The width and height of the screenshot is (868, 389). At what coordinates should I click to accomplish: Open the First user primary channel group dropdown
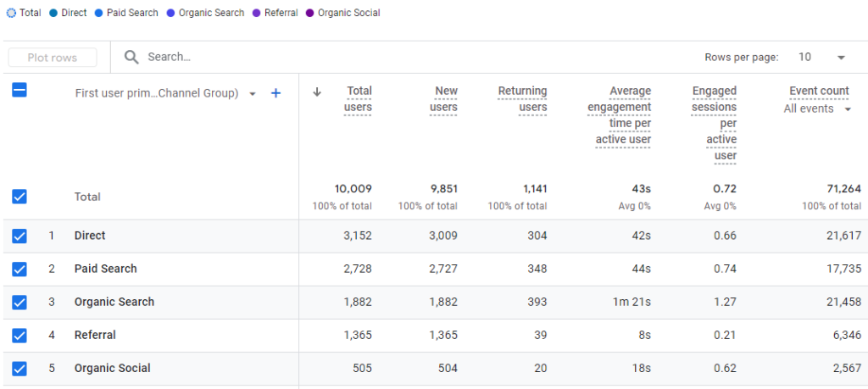tap(253, 94)
